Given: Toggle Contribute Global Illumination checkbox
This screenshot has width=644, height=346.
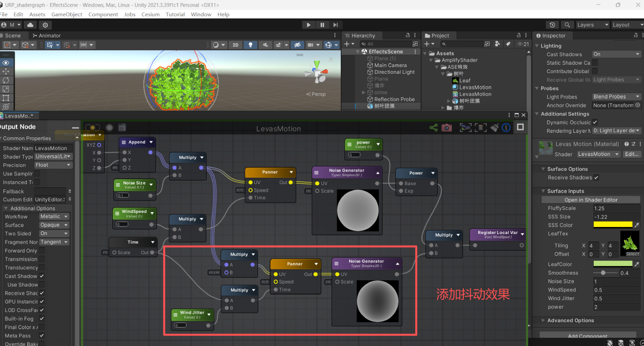Looking at the screenshot, I should point(595,71).
